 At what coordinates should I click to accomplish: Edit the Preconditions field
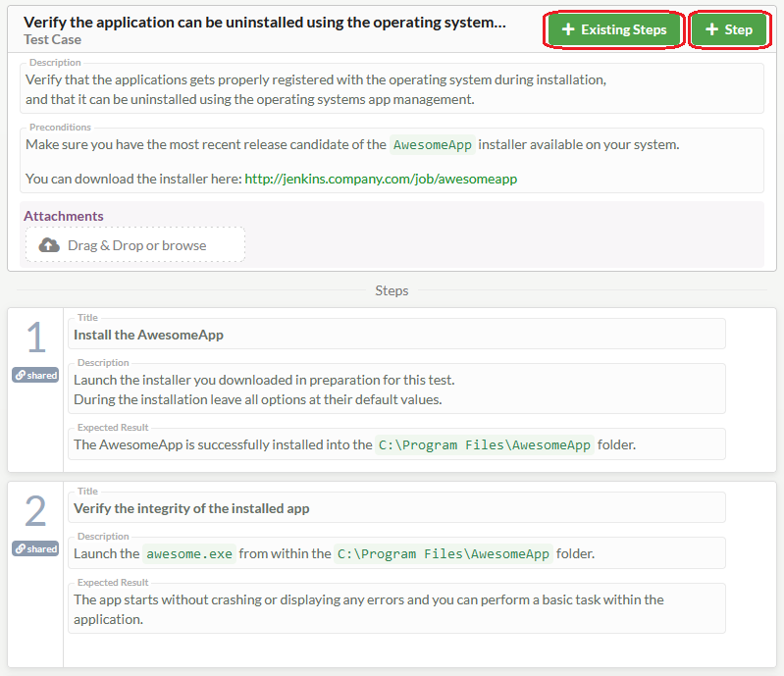391,161
